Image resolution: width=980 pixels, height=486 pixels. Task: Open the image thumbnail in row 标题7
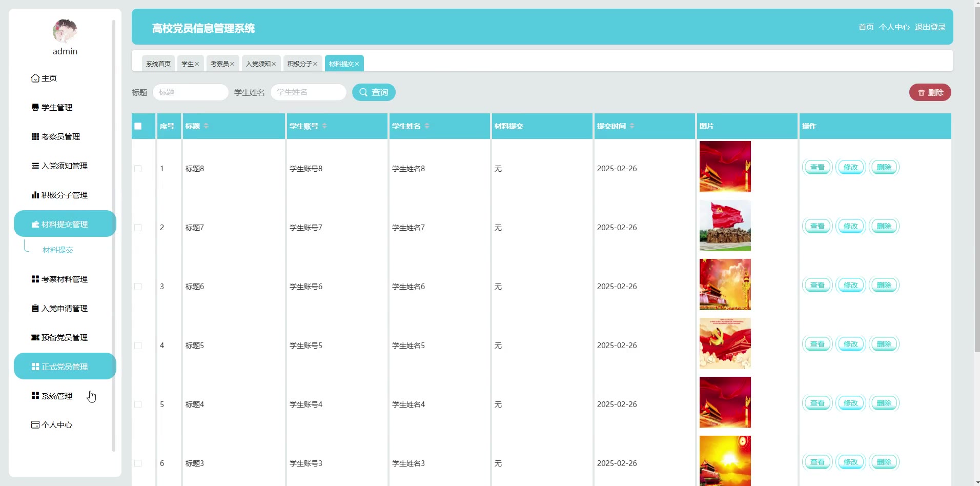coord(725,226)
